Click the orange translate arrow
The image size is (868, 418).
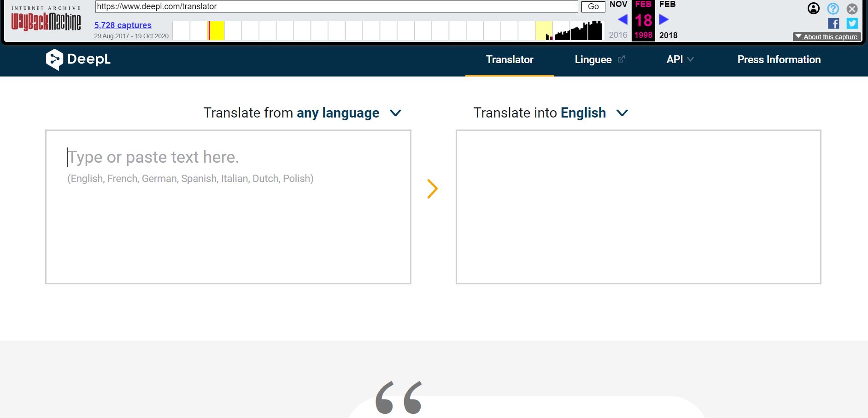click(432, 189)
